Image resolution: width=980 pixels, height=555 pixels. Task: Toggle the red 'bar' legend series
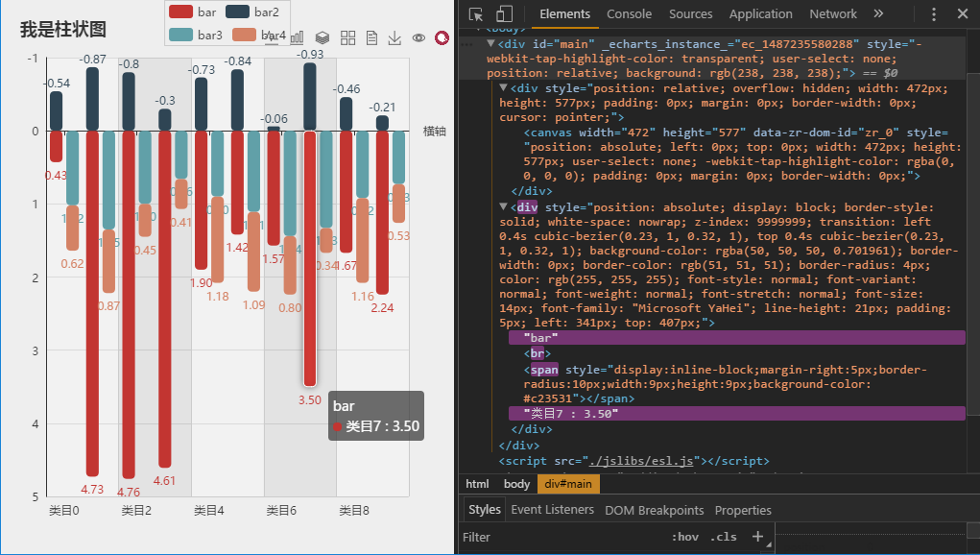tap(193, 12)
